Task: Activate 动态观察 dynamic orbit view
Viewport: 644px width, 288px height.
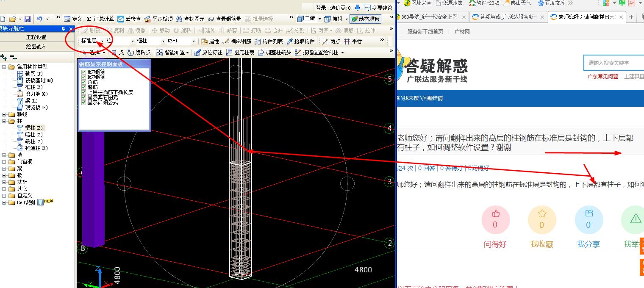Action: coord(365,19)
